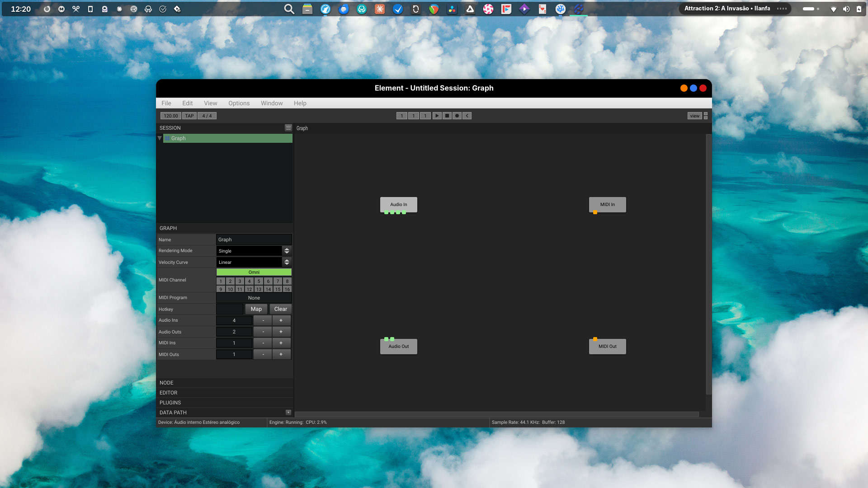Click MIDI In orange output port
This screenshot has width=868, height=488.
coord(595,212)
